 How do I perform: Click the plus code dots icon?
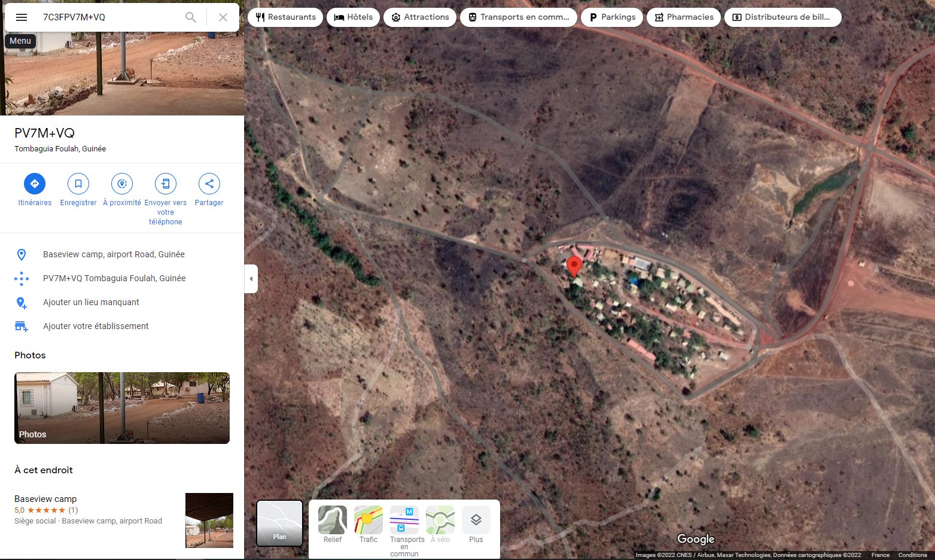pos(22,278)
